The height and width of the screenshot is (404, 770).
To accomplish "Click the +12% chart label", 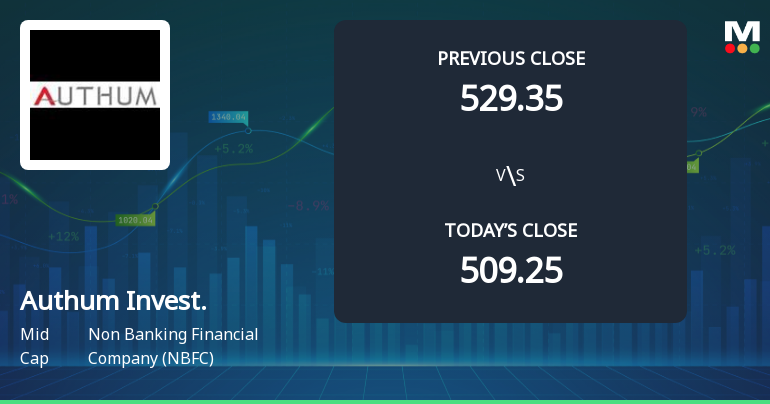I will [64, 237].
